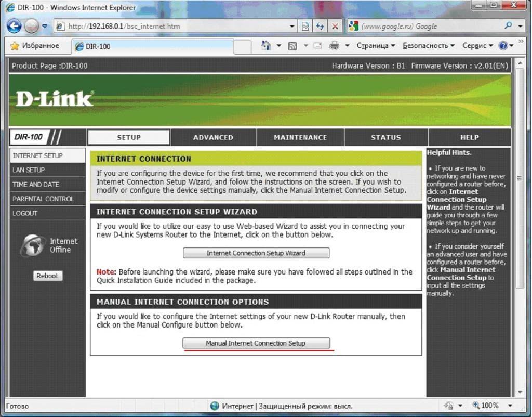Image resolution: width=532 pixels, height=417 pixels.
Task: Open the Безопасность menu
Action: (429, 46)
